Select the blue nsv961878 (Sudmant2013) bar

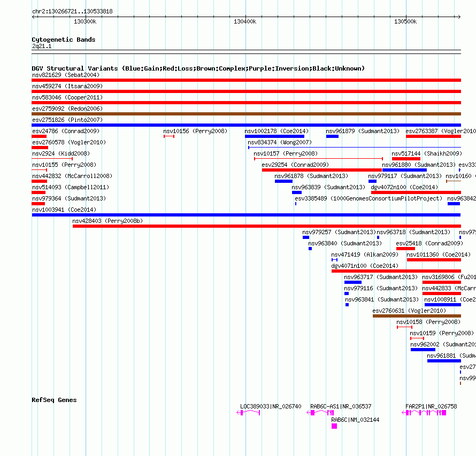(283, 181)
